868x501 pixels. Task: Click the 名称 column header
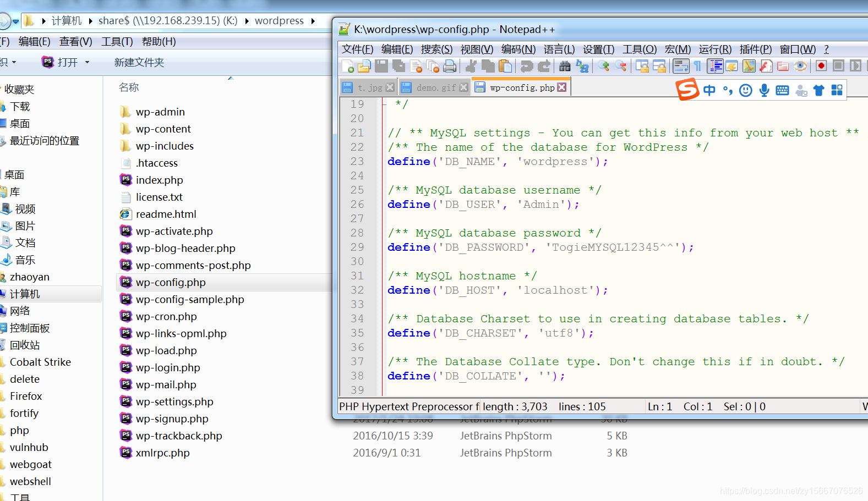(x=129, y=87)
